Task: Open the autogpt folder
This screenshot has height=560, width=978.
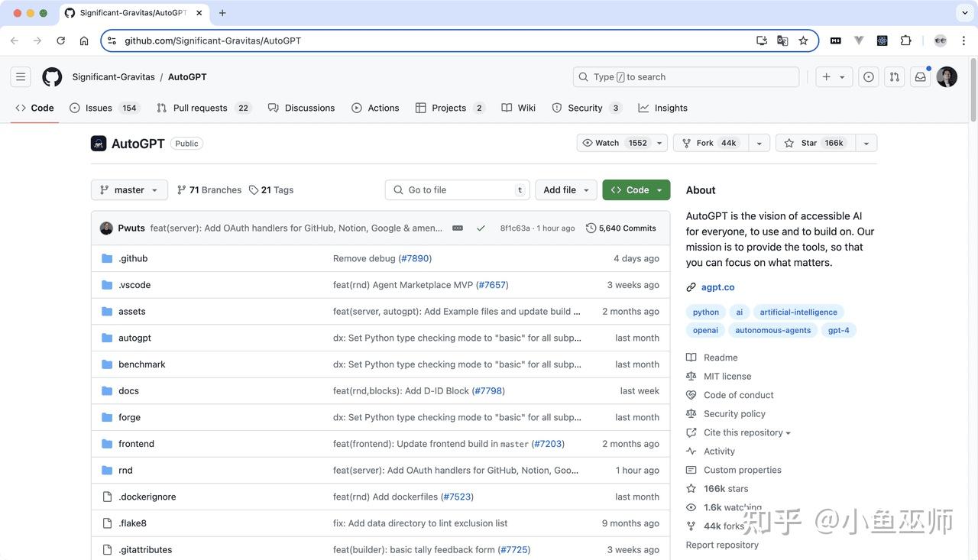Action: point(134,338)
